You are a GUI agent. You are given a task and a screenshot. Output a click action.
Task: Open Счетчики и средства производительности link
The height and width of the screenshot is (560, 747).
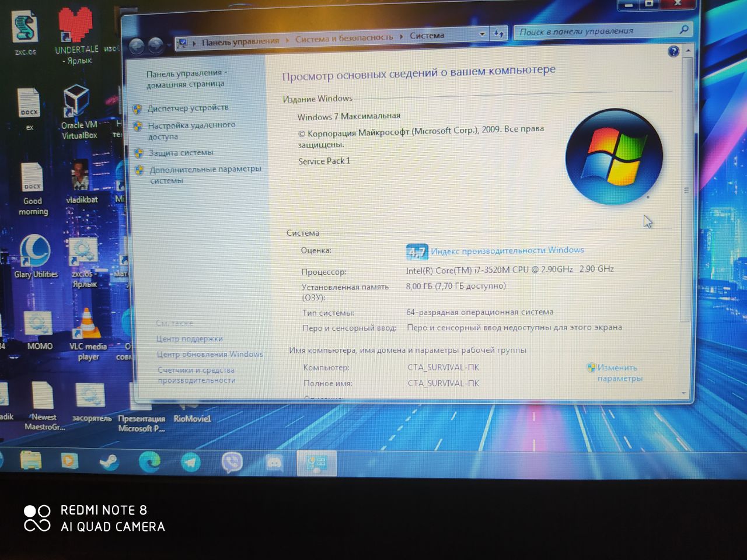pyautogui.click(x=197, y=375)
